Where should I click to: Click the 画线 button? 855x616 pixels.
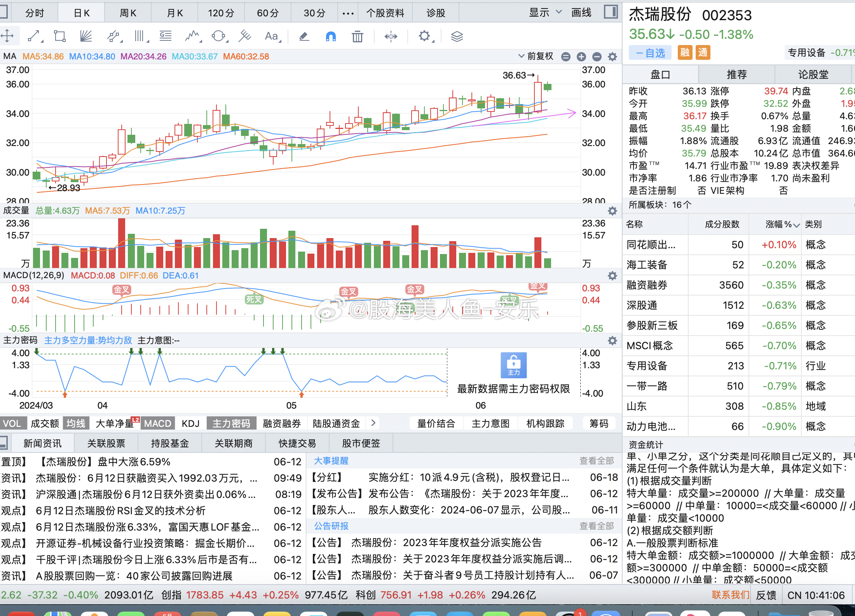pyautogui.click(x=581, y=12)
